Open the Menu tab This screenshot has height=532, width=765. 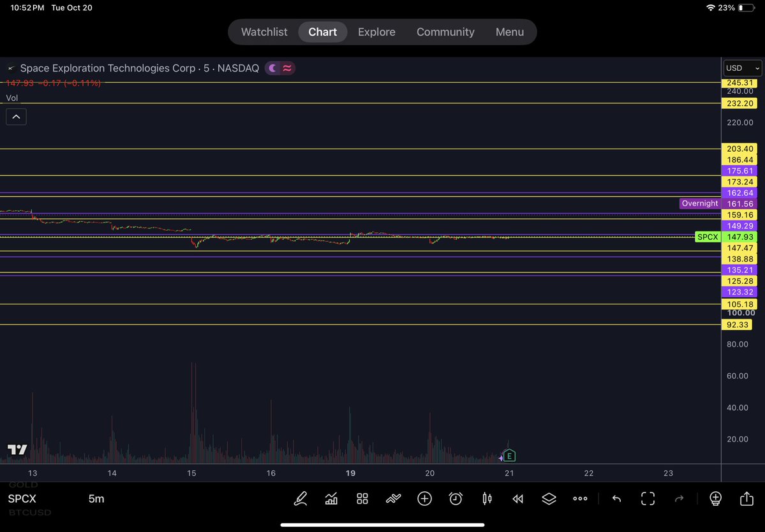click(x=510, y=32)
